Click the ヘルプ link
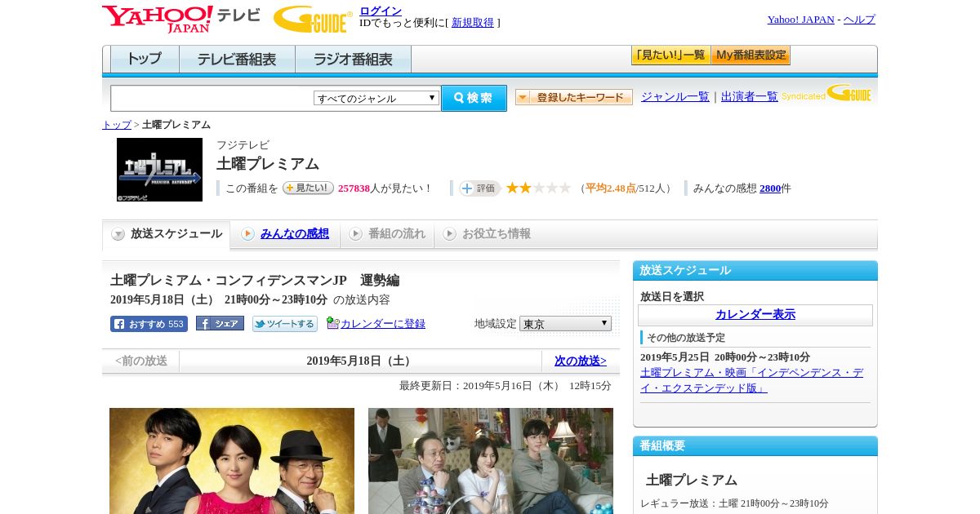The image size is (980, 514). tap(859, 20)
